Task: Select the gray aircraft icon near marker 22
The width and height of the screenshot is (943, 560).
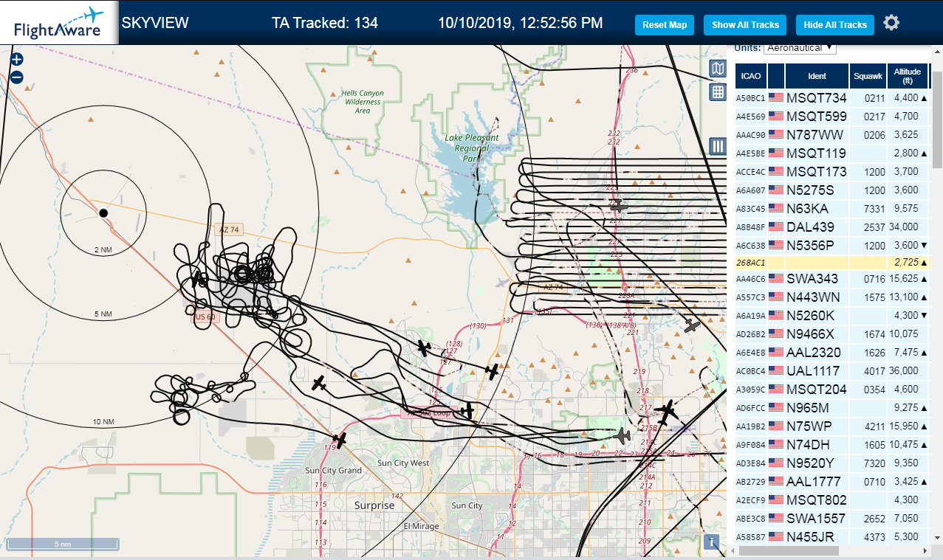Action: 622,436
